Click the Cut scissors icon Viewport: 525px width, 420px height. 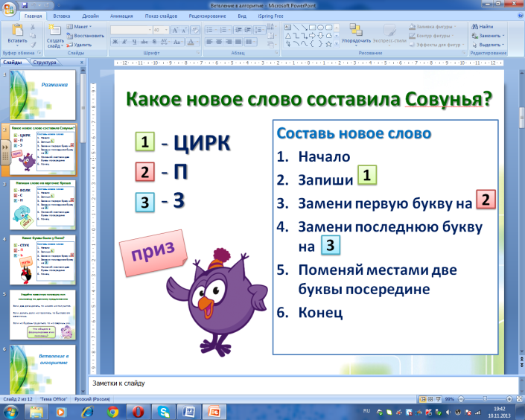tap(33, 27)
